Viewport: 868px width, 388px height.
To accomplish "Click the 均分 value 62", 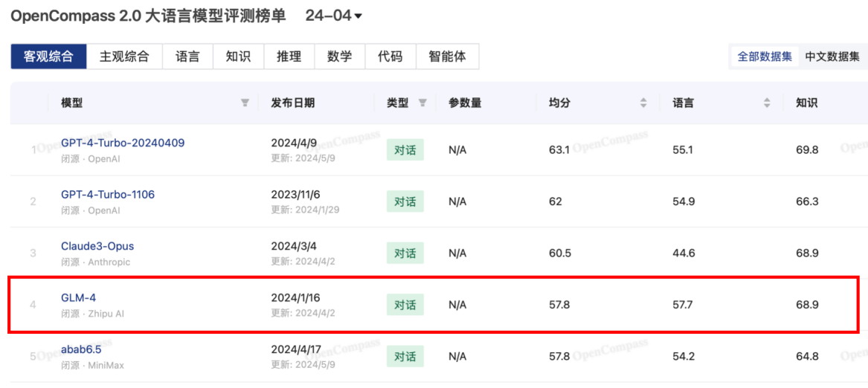I will 555,201.
